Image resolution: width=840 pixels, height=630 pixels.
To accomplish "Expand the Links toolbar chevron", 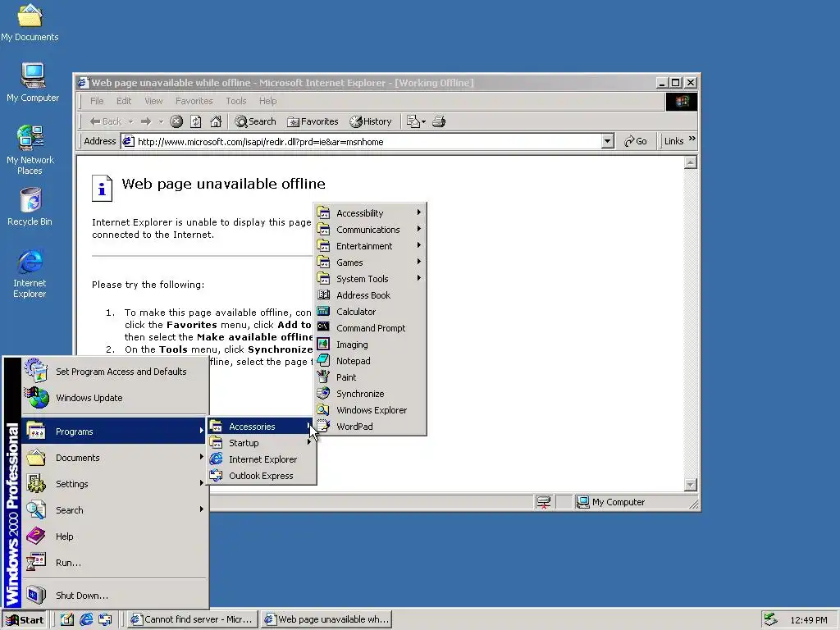I will pyautogui.click(x=692, y=139).
